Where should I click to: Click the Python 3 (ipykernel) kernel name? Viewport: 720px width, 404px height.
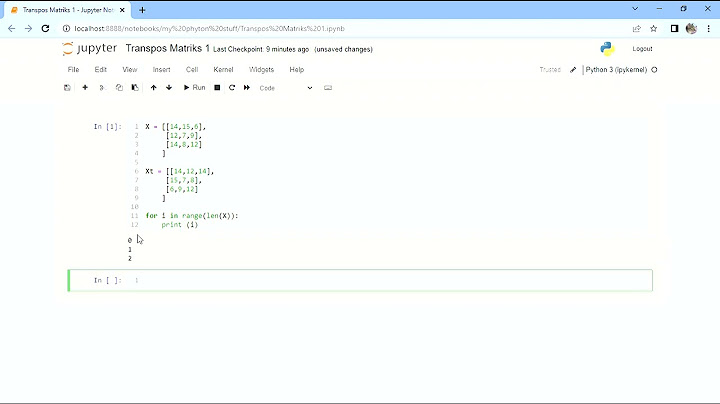616,70
